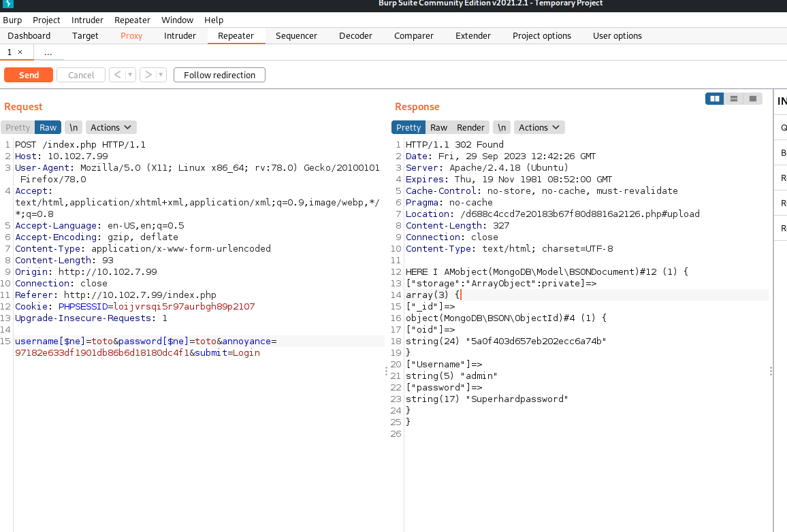Select combined tabbed layout icon

click(752, 99)
